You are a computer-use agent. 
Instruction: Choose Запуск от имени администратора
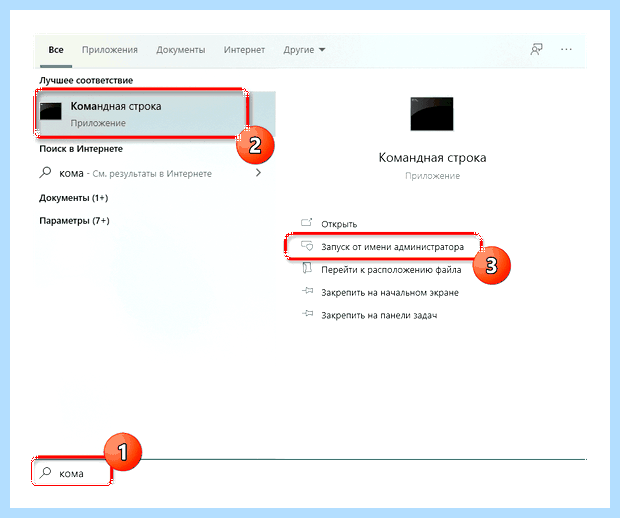(392, 247)
